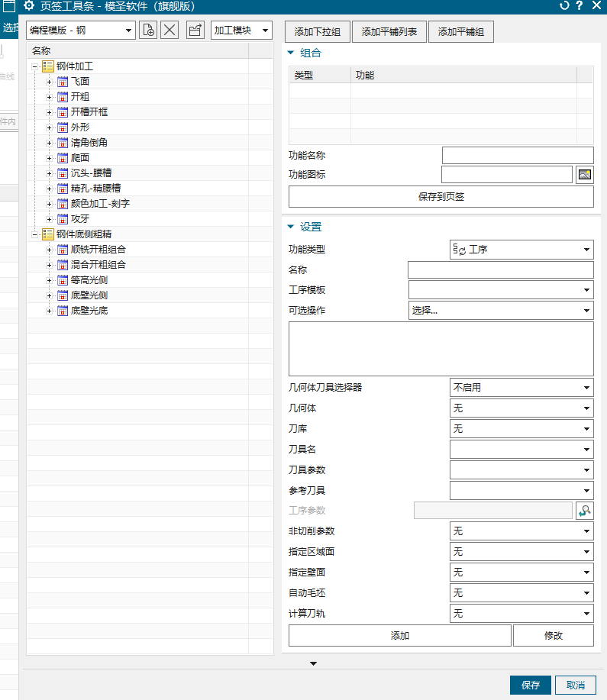
Task: Open the 非切削参数 dropdown
Action: click(521, 531)
